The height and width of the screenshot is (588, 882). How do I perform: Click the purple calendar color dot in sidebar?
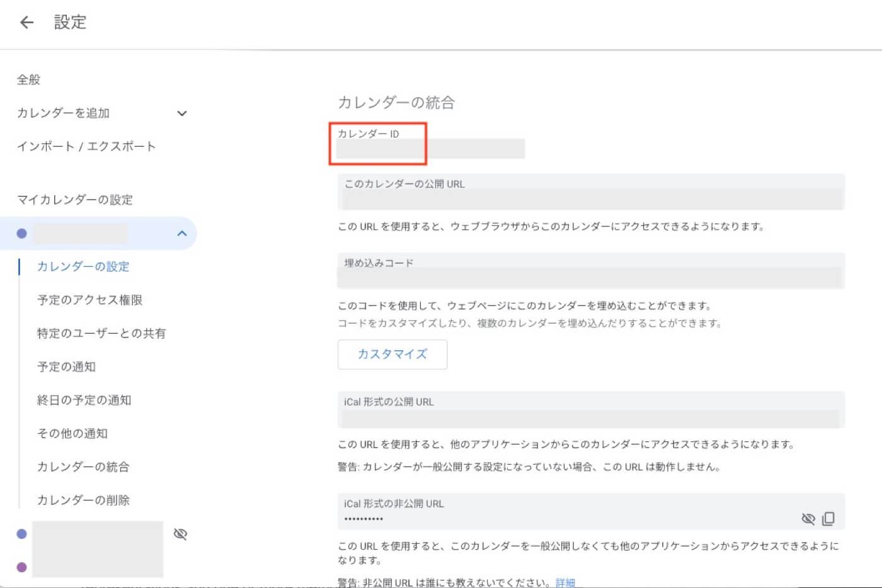pyautogui.click(x=22, y=567)
